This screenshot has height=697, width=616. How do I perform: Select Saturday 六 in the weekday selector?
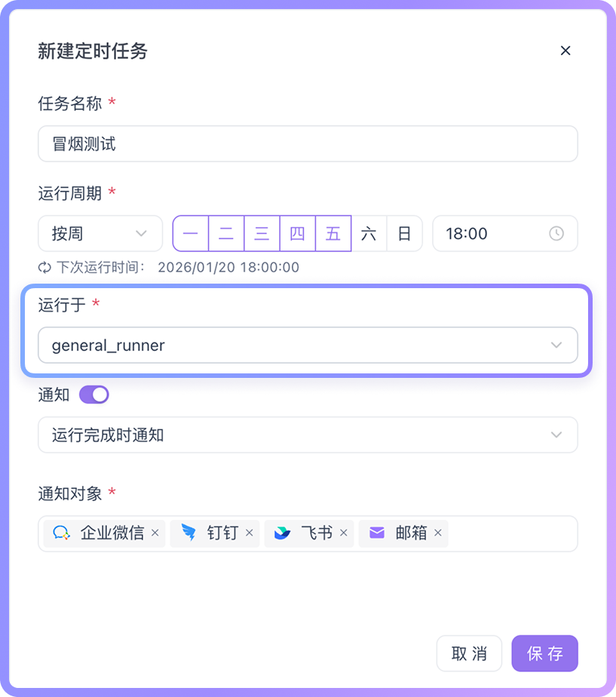click(368, 233)
